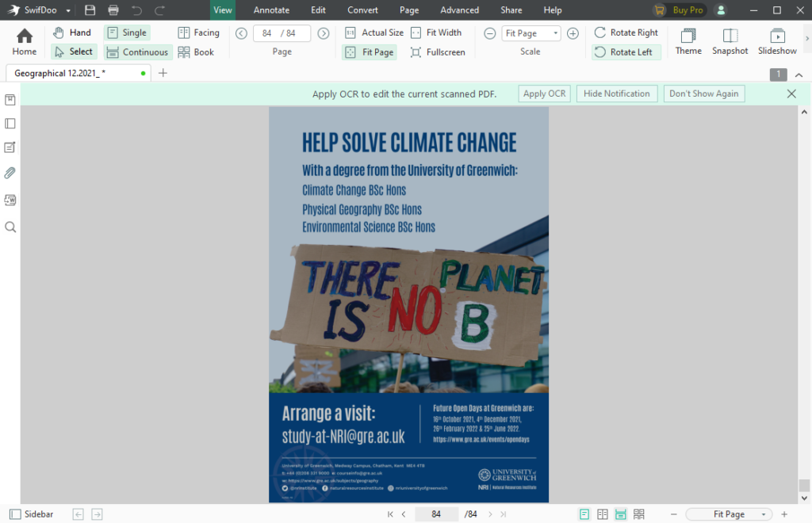Go to next page using ribbon arrow
The image size is (812, 523).
tap(324, 33)
